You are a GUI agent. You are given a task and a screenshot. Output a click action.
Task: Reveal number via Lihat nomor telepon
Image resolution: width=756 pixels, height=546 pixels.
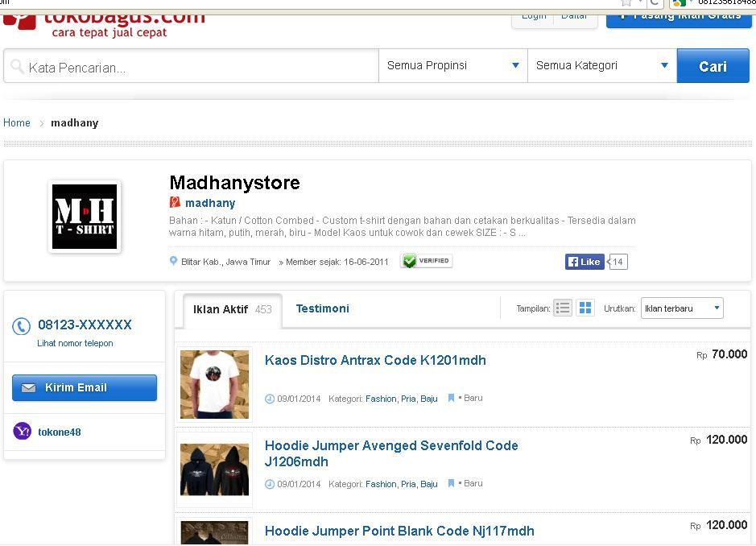click(x=75, y=343)
